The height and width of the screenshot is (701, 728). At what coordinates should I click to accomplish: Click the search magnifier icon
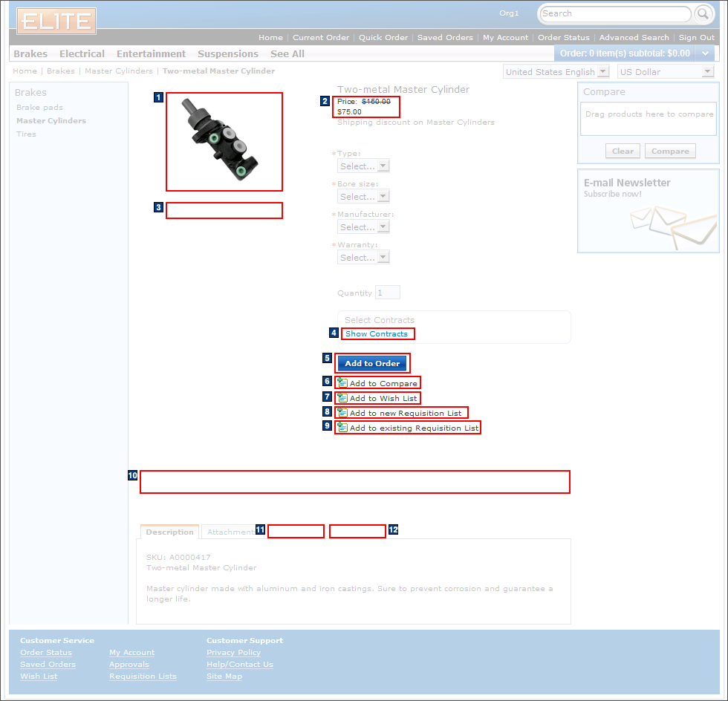pos(703,14)
